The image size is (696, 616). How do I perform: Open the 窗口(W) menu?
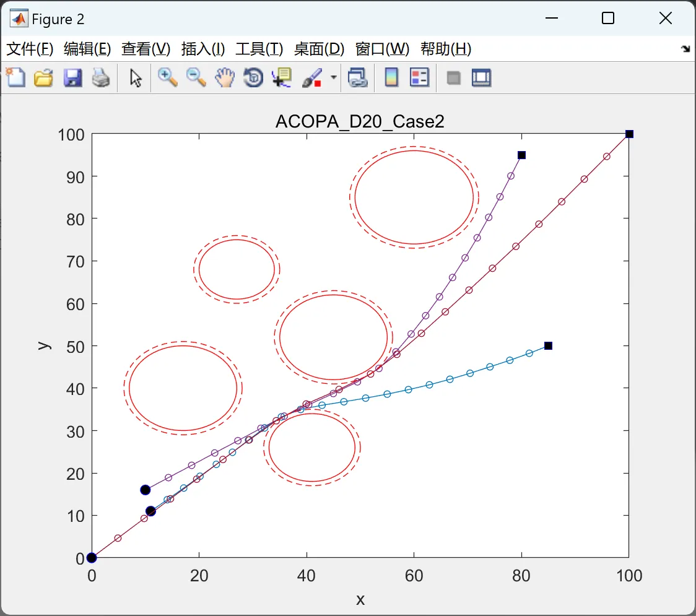(383, 49)
